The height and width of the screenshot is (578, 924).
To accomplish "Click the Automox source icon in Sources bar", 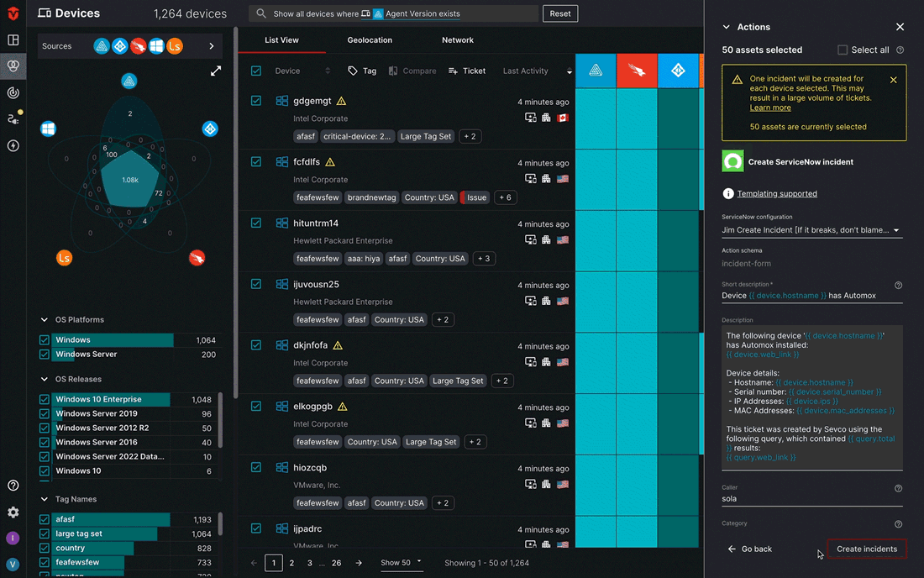I will click(102, 46).
